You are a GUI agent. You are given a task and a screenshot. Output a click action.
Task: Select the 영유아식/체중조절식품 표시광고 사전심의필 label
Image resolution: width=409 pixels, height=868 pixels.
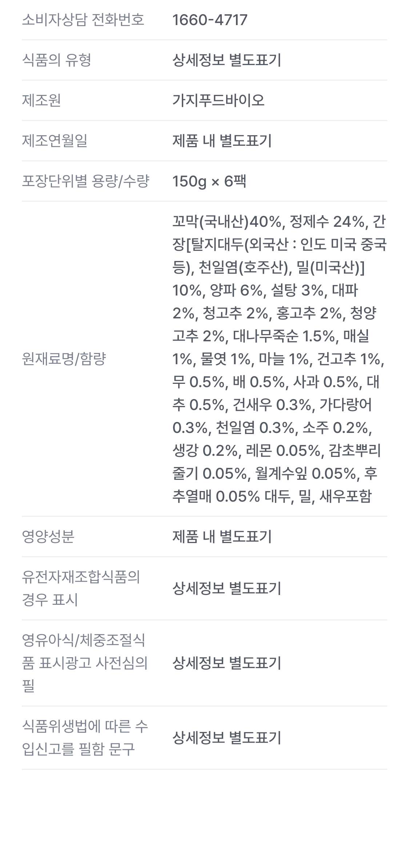(84, 663)
